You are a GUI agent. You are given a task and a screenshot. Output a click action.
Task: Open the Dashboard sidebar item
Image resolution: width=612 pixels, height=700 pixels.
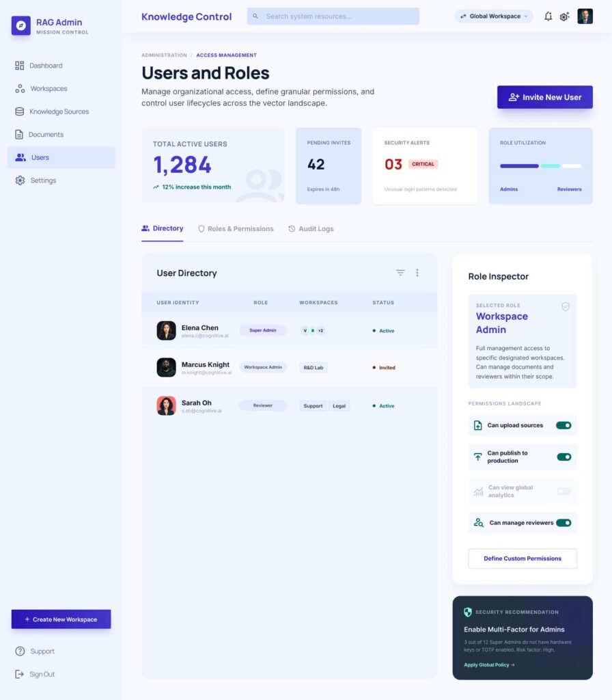(61, 66)
